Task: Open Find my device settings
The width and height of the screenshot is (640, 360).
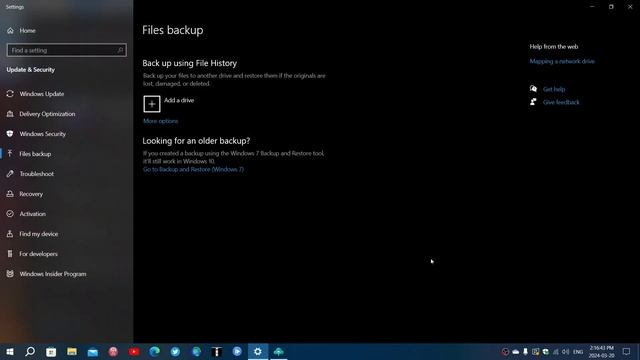Action: (x=38, y=234)
